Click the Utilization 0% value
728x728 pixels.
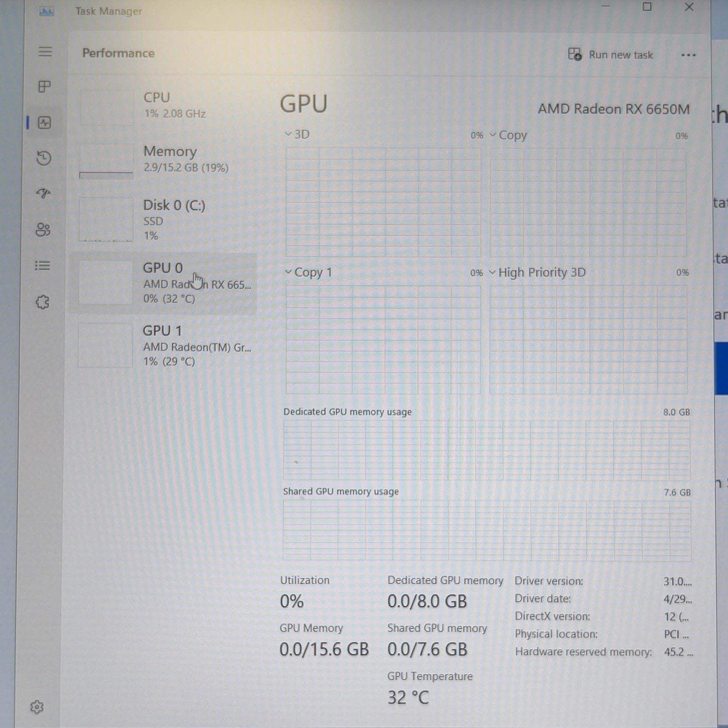click(292, 601)
